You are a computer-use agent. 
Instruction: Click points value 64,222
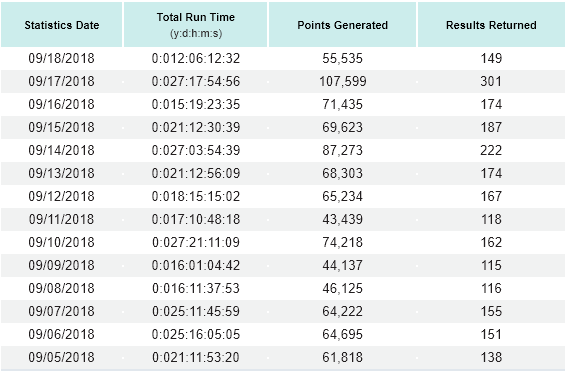pos(343,311)
